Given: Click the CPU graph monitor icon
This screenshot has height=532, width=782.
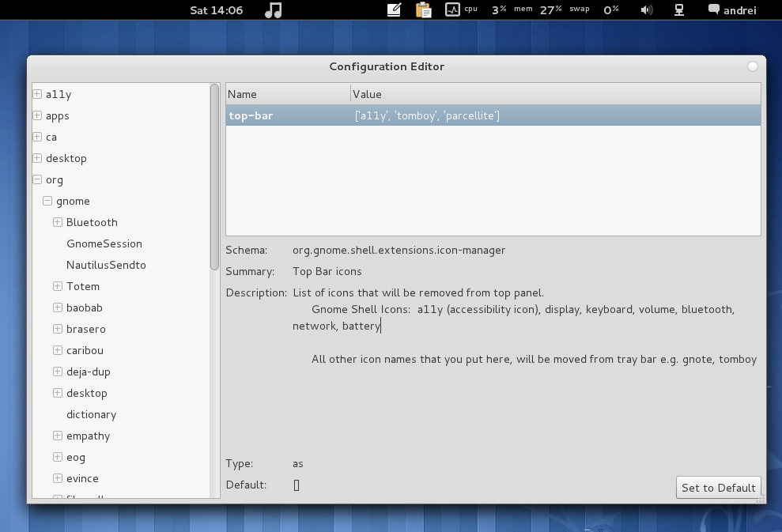Looking at the screenshot, I should tap(454, 9).
